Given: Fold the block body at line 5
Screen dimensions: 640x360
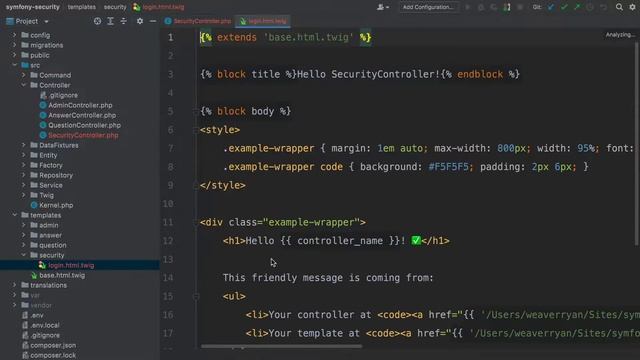Looking at the screenshot, I should 196,111.
